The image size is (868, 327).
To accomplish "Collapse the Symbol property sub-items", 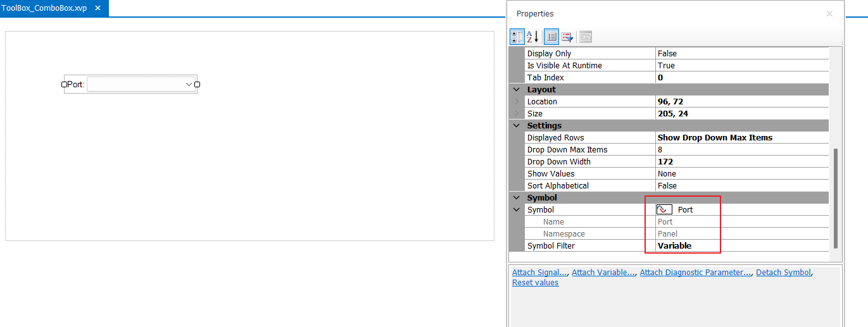I will pyautogui.click(x=517, y=210).
